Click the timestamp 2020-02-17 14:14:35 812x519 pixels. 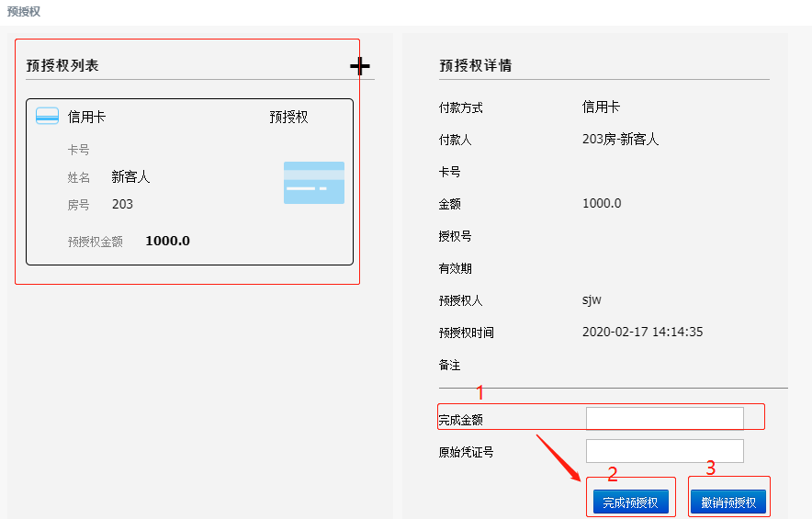[643, 332]
